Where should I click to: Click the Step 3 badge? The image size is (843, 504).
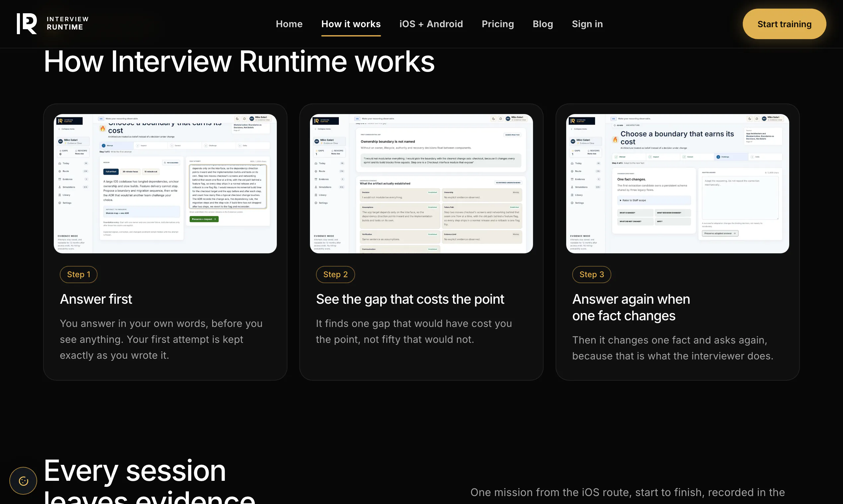coord(591,275)
